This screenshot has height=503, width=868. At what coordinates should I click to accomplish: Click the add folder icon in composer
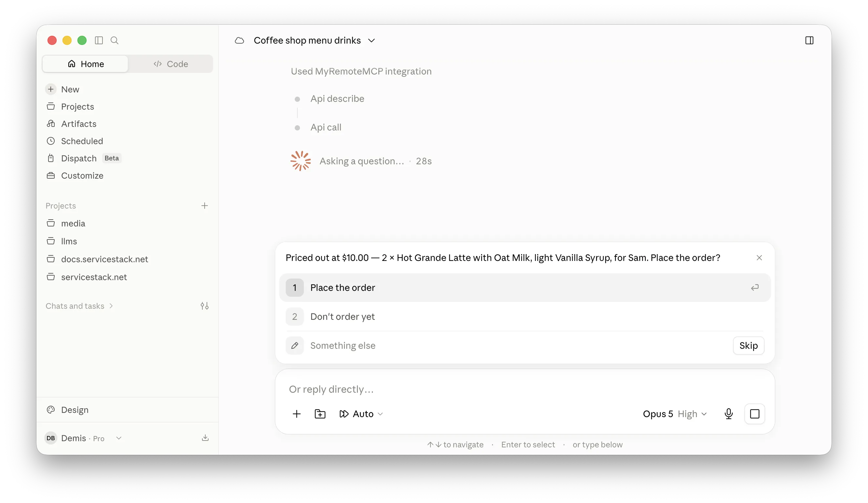point(320,414)
